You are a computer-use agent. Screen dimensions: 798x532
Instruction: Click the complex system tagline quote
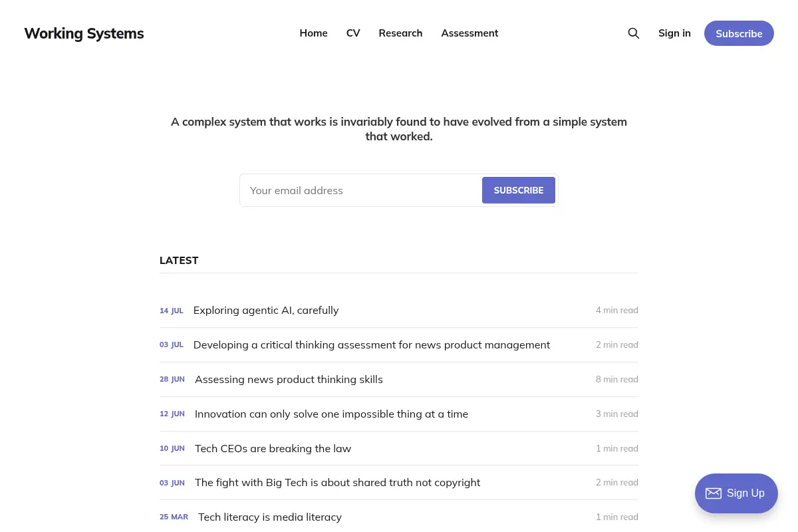point(399,129)
